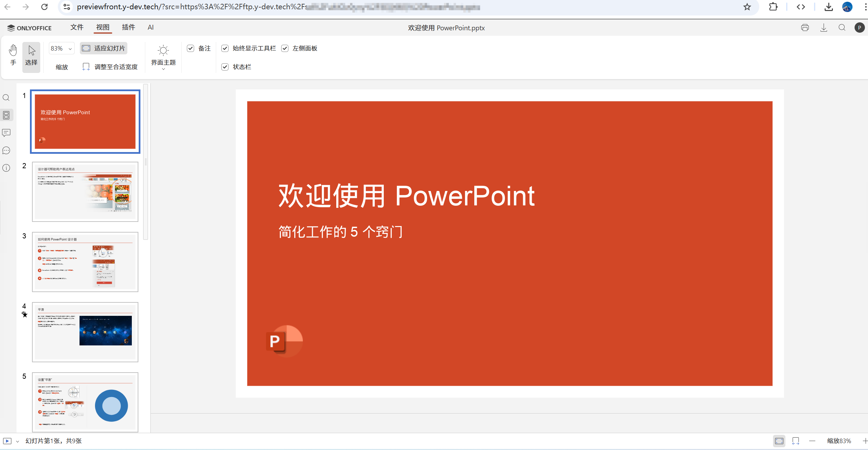Activate the Select tool in the ribbon
Screen dimensions: 868x450
coord(31,57)
